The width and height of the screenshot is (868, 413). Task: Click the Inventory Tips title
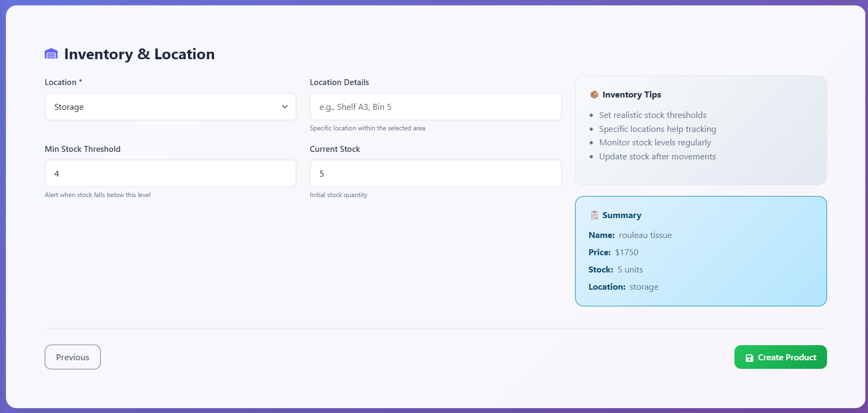click(x=632, y=95)
